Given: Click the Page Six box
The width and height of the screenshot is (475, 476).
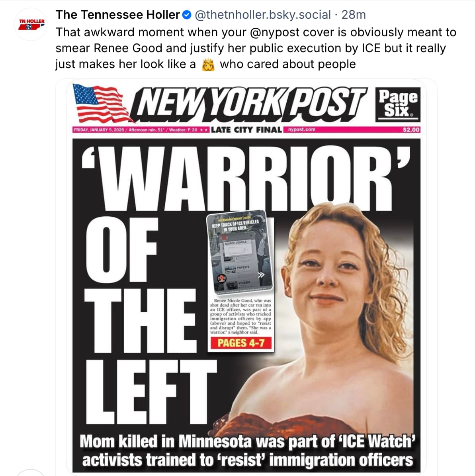Looking at the screenshot, I should (398, 105).
